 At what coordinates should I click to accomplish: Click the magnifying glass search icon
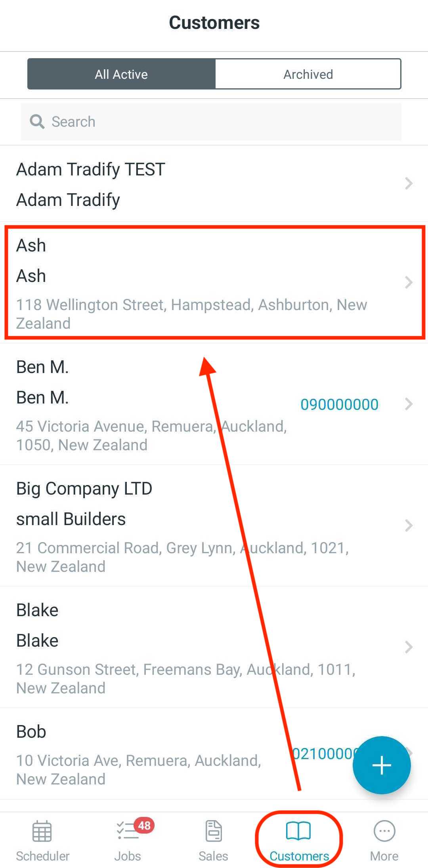37,122
